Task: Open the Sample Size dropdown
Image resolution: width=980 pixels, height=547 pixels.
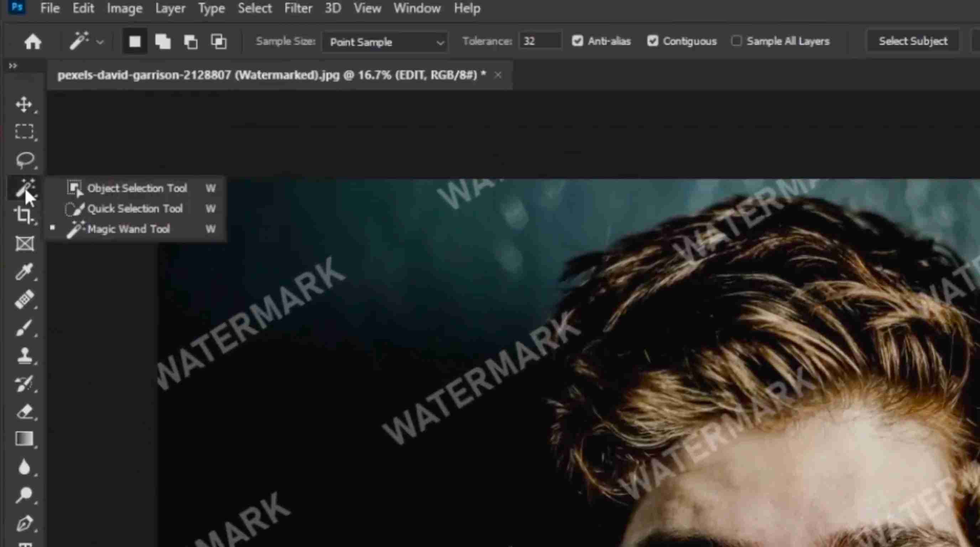Action: [x=385, y=42]
